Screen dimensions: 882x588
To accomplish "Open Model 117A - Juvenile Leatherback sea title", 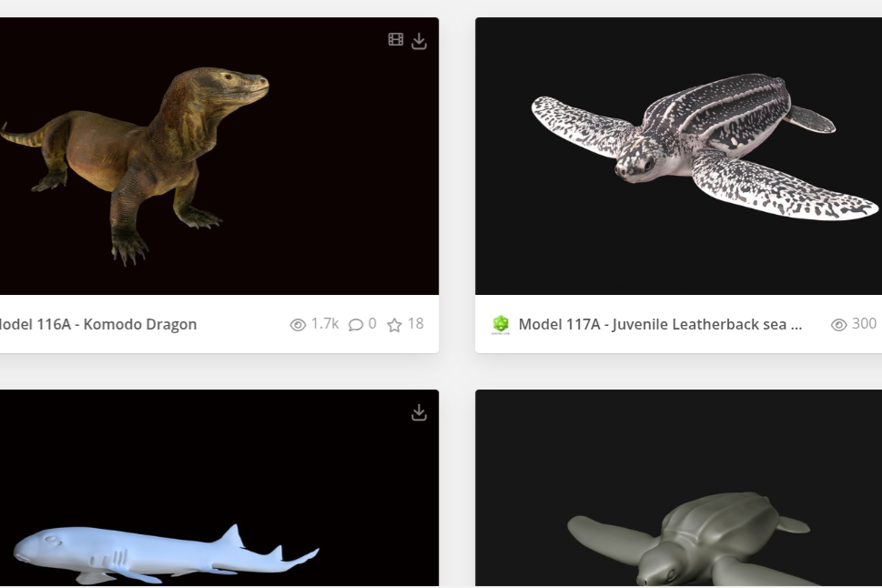I will pyautogui.click(x=661, y=324).
